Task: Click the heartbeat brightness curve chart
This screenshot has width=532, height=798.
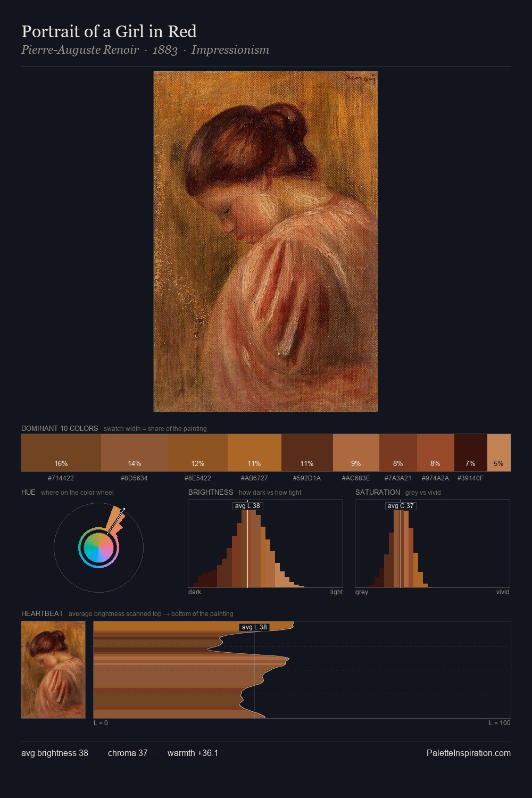Action: [x=302, y=670]
